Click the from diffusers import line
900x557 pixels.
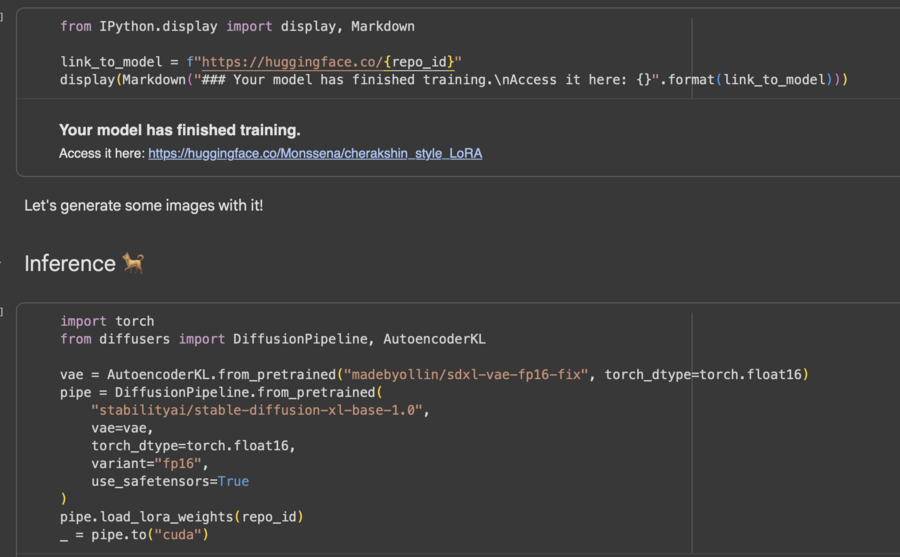pyautogui.click(x=273, y=339)
